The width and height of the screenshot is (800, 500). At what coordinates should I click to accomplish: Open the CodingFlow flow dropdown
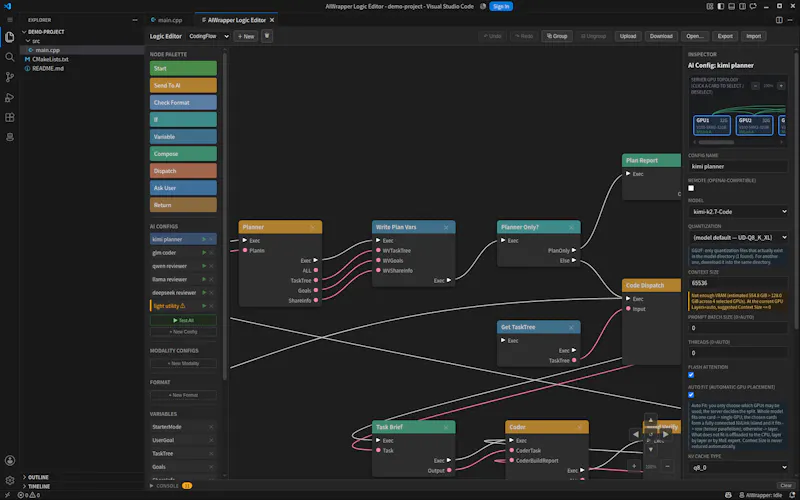click(208, 36)
